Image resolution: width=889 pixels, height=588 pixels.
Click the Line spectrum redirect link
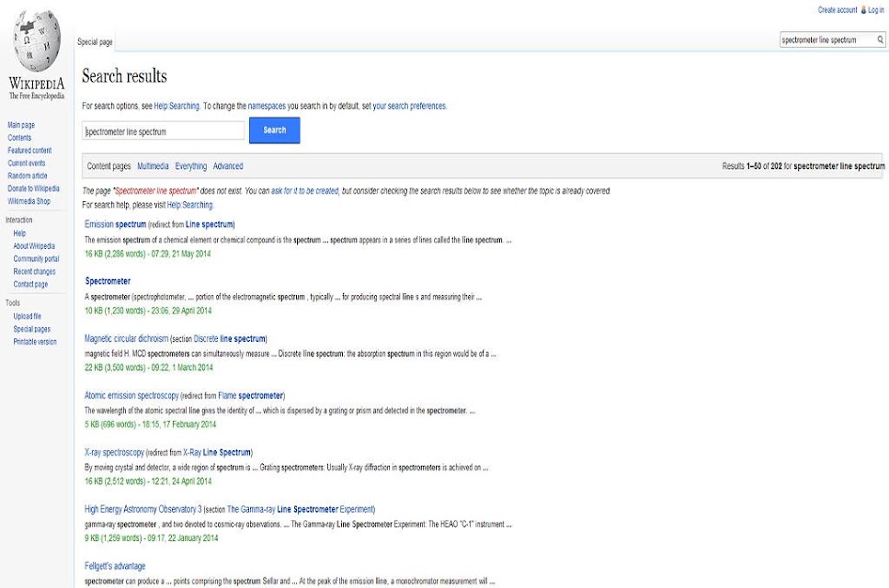click(x=209, y=224)
